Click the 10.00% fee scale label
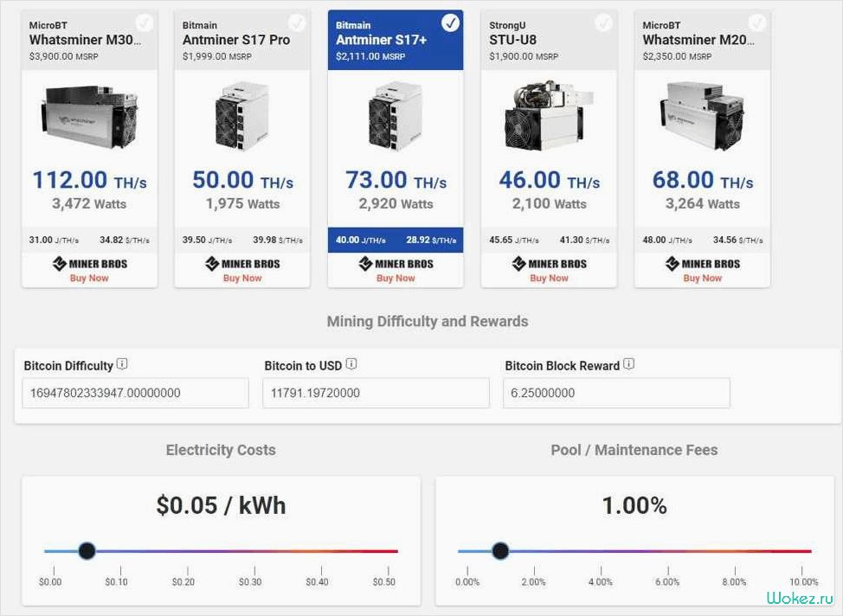 (x=804, y=581)
